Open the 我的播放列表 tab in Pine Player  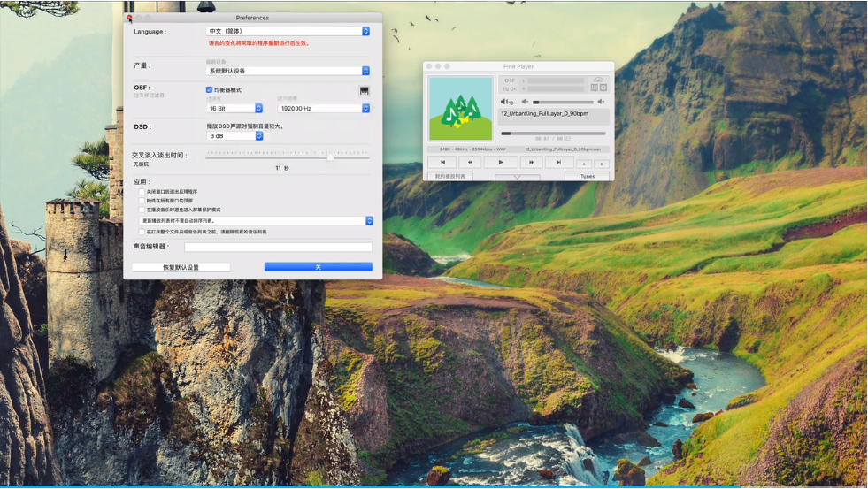click(450, 176)
